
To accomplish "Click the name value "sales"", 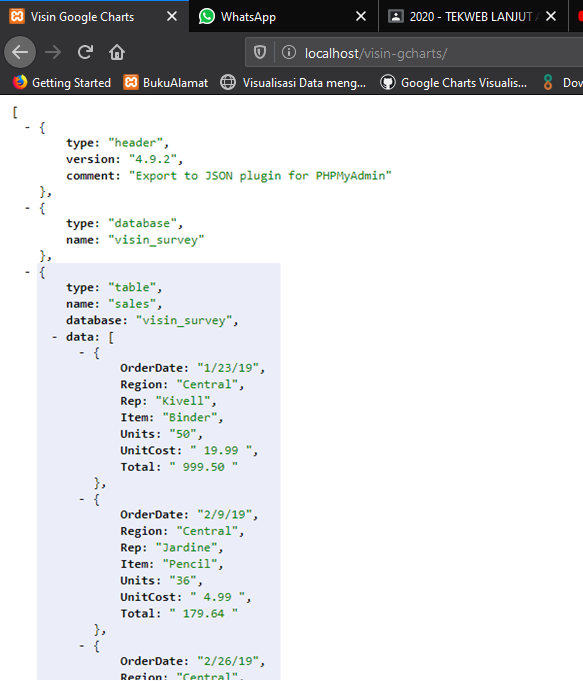I will 132,304.
